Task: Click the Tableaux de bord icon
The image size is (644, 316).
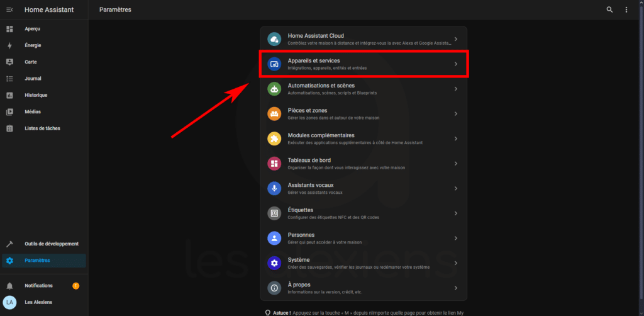Action: [x=274, y=164]
